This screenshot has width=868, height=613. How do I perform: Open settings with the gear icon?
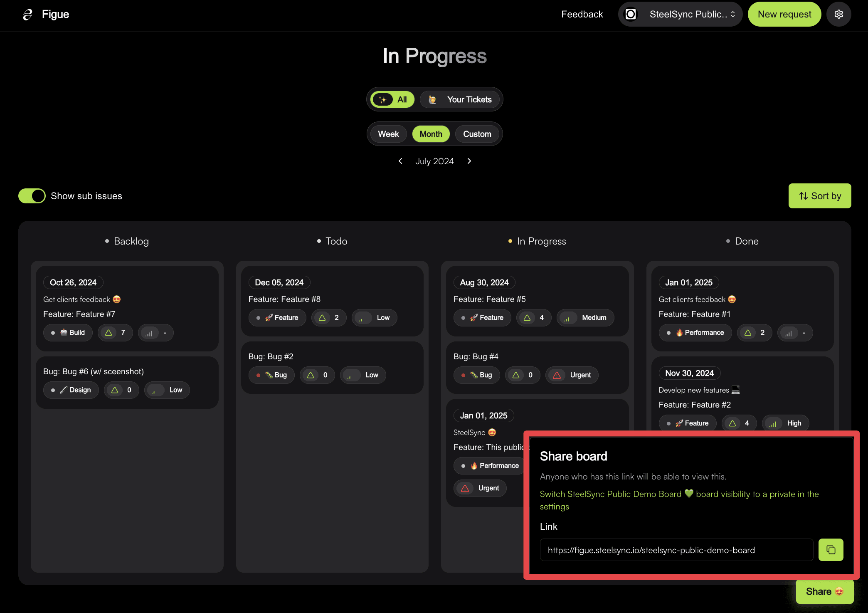coord(838,14)
